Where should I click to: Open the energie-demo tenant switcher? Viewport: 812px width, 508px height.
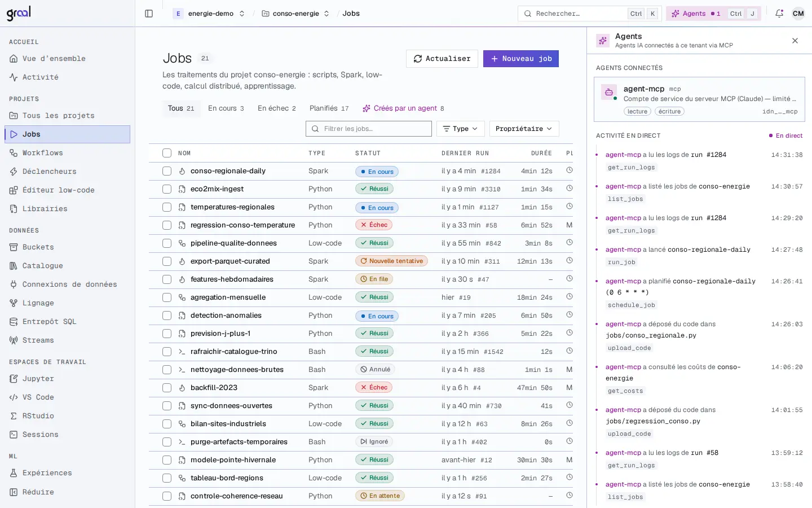click(210, 14)
